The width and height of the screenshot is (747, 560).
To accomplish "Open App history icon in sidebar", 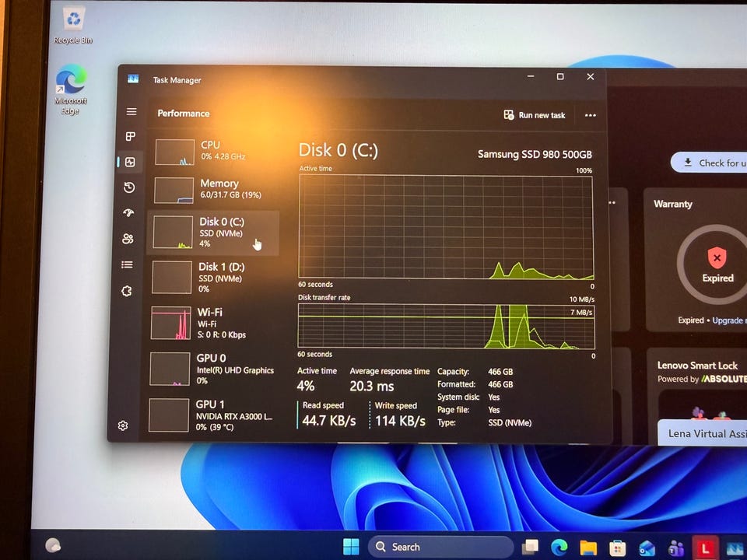I will (x=129, y=187).
